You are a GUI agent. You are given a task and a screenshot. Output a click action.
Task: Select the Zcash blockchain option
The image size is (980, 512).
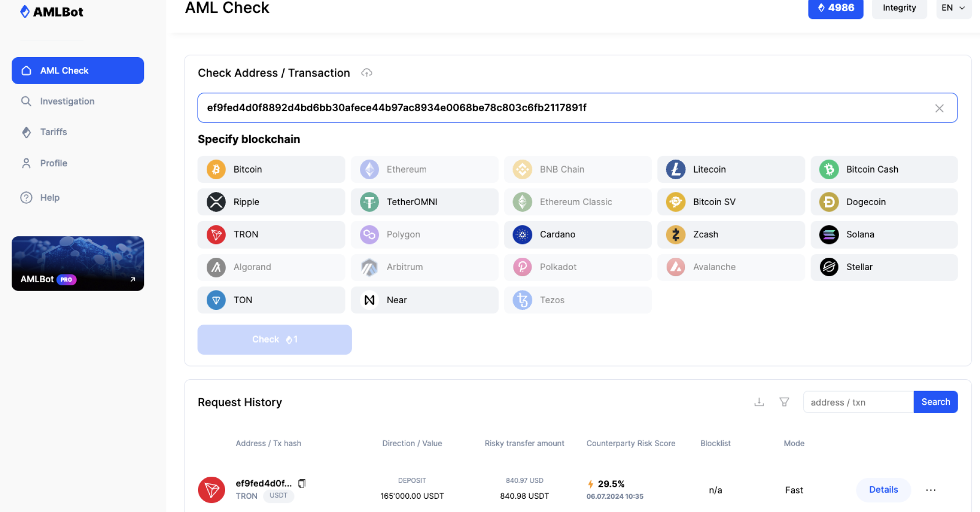click(x=731, y=234)
